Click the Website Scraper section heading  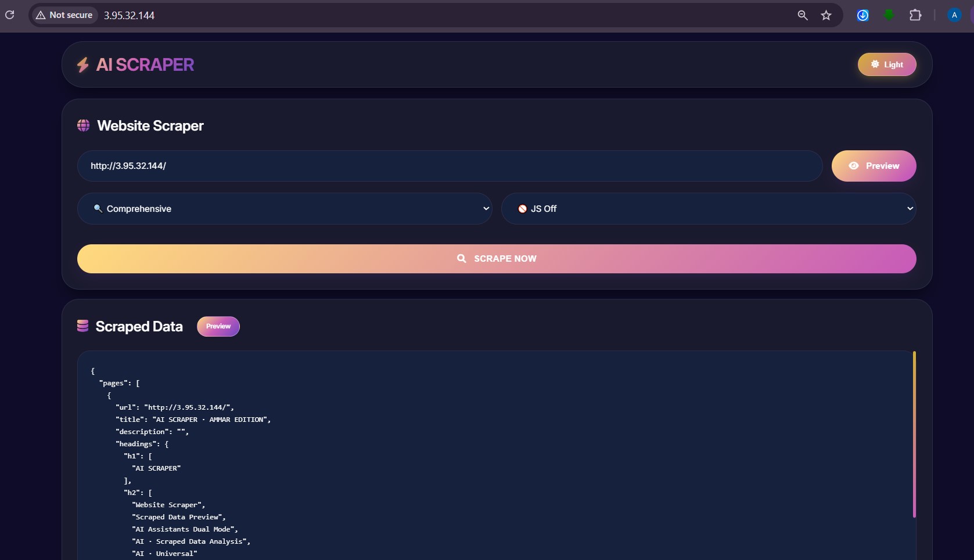tap(150, 126)
